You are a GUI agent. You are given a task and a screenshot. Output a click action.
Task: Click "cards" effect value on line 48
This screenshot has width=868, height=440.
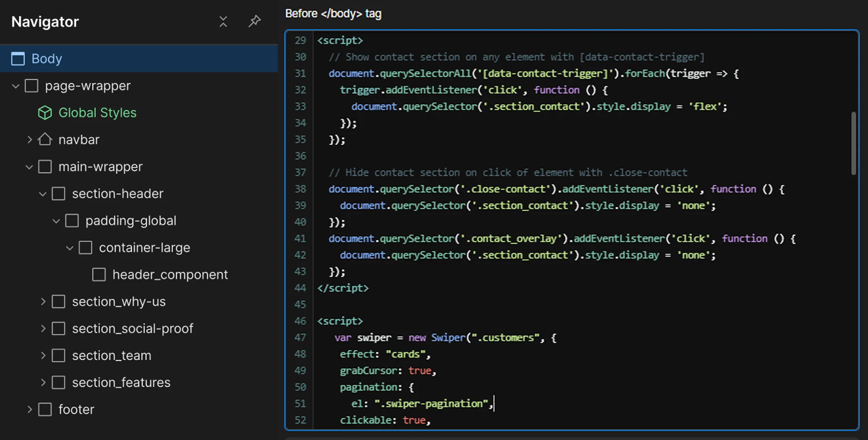(406, 354)
